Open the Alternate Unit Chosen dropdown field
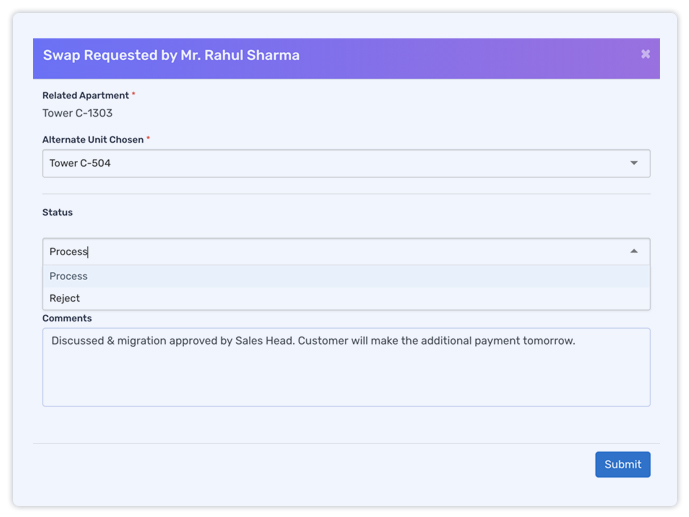The image size is (689, 517). pyautogui.click(x=346, y=163)
